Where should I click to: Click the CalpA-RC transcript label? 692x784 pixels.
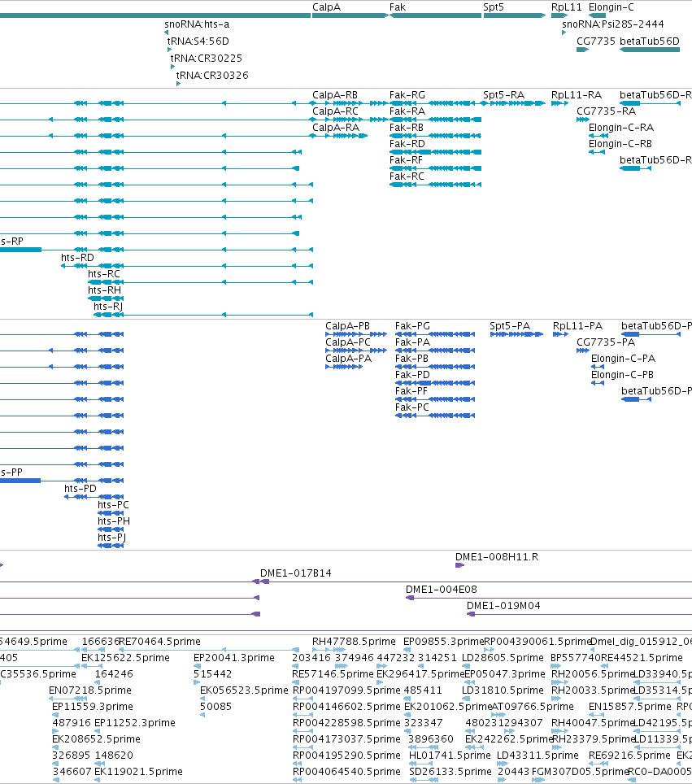(x=336, y=111)
